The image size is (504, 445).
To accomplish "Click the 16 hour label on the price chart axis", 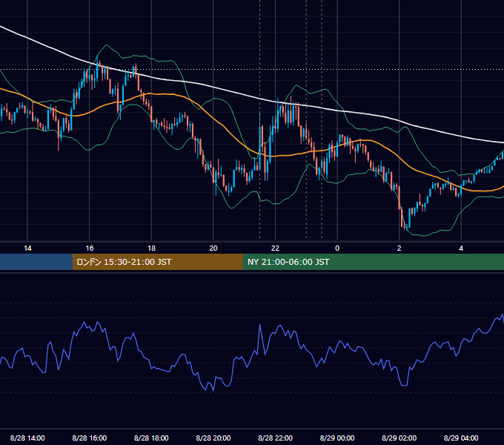I will coord(90,248).
